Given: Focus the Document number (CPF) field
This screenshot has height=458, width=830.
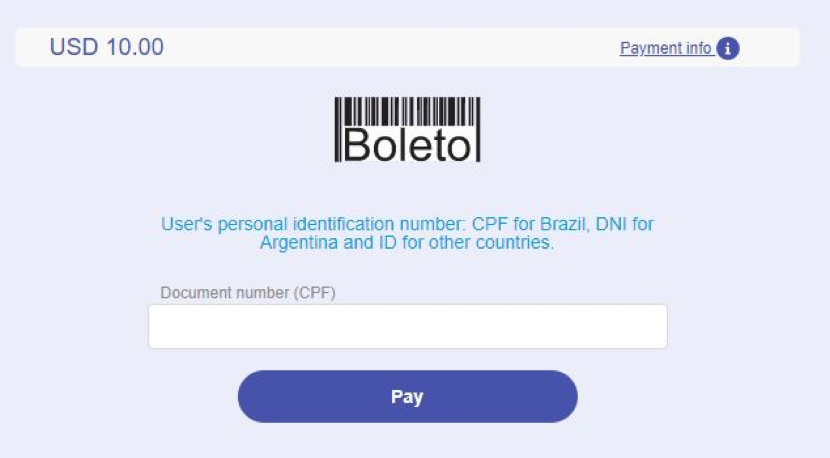Looking at the screenshot, I should pyautogui.click(x=408, y=326).
